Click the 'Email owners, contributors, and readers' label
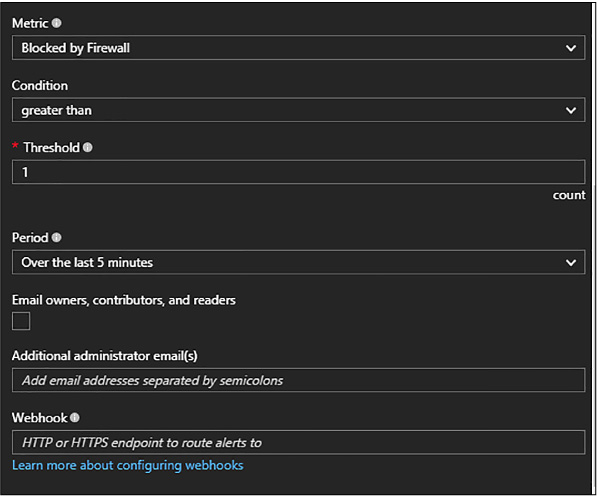 (124, 300)
